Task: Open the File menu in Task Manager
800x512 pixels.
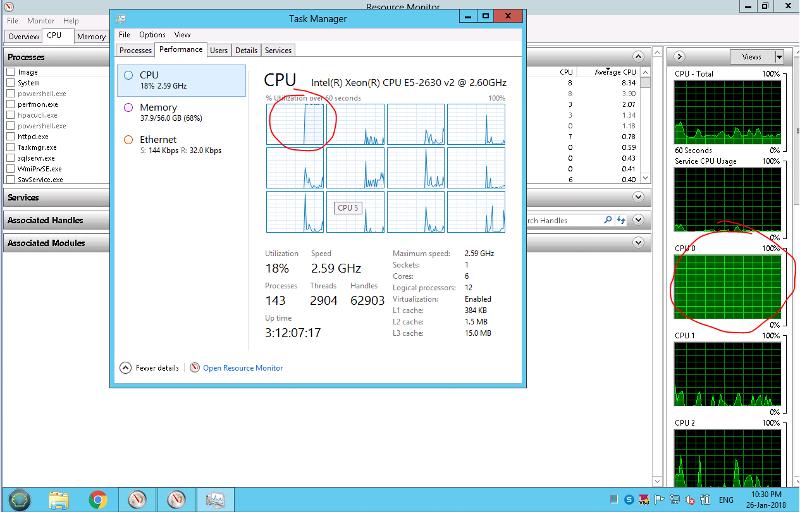Action: click(x=124, y=35)
